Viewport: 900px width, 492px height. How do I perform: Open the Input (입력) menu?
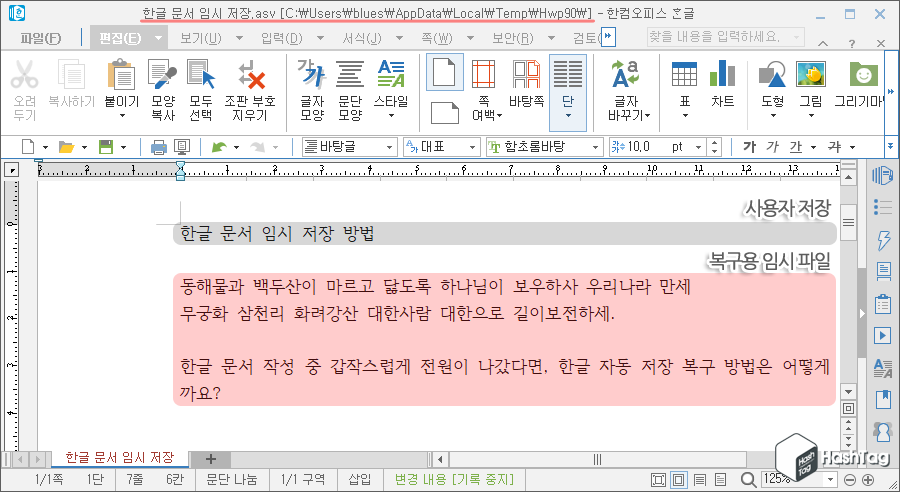(281, 38)
